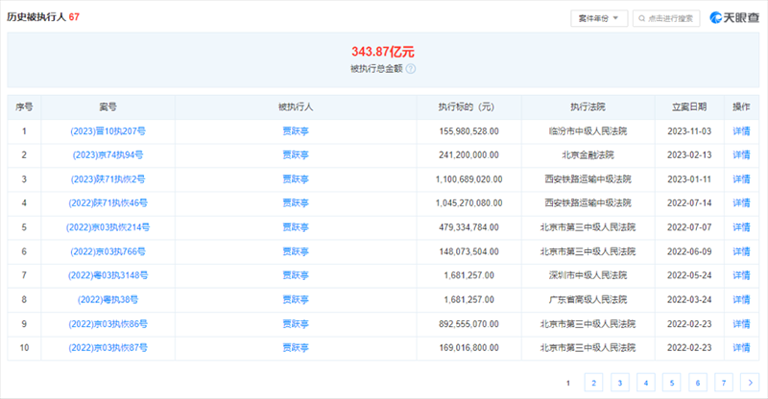Click 贾跃亭 in row 8

pyautogui.click(x=295, y=300)
